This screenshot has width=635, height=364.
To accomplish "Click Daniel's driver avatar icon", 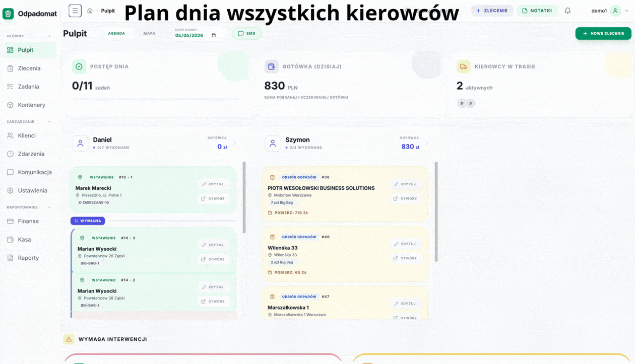I will pyautogui.click(x=80, y=143).
